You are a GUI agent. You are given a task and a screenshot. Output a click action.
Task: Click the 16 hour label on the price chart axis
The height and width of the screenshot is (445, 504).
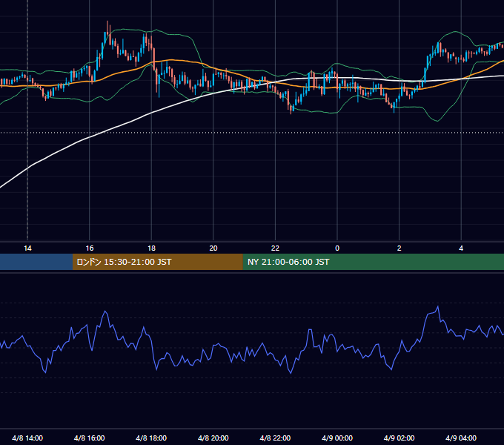(x=90, y=248)
